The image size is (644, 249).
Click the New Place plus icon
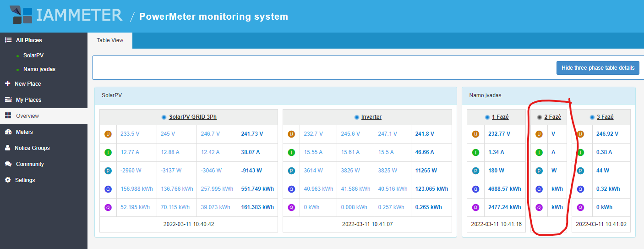point(7,83)
